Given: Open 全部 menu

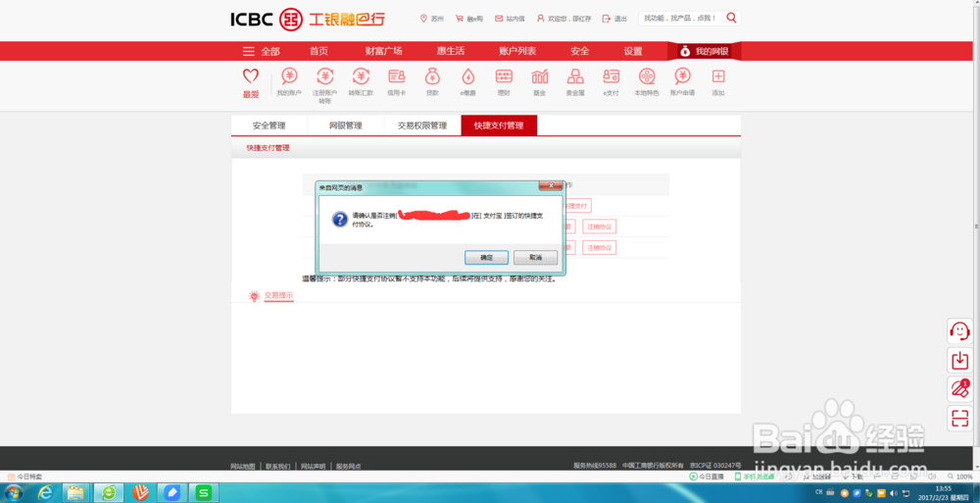Looking at the screenshot, I should 262,51.
